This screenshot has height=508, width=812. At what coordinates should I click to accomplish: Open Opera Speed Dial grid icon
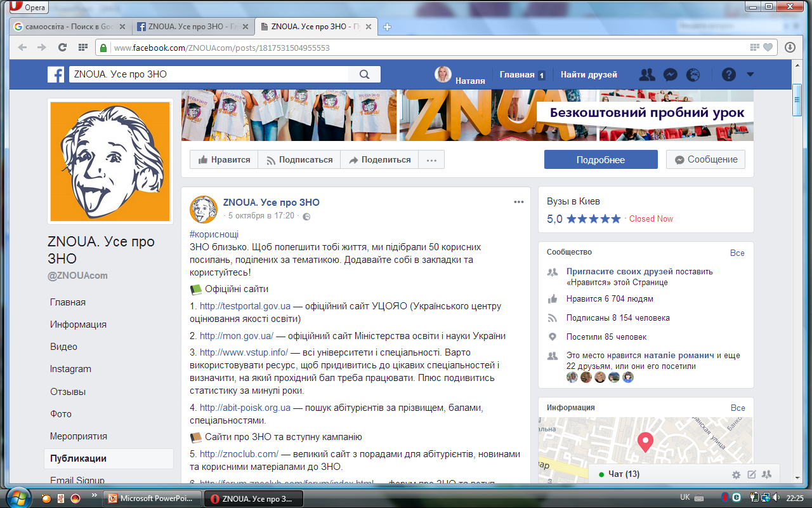82,48
